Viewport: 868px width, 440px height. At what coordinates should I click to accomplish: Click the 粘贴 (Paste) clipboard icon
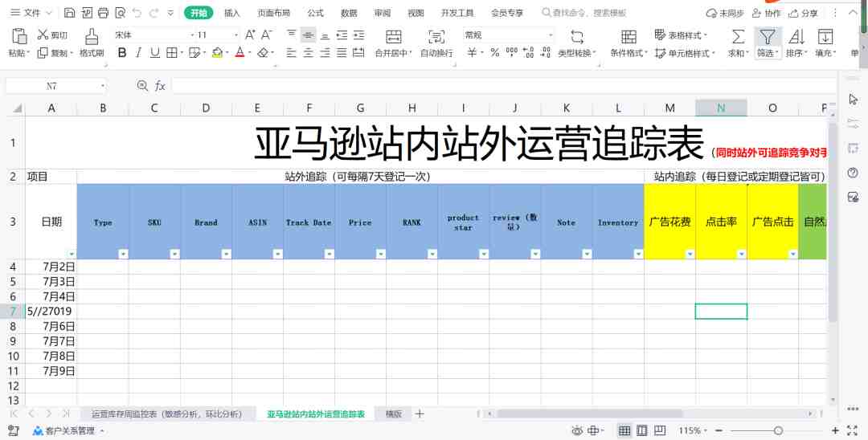19,36
